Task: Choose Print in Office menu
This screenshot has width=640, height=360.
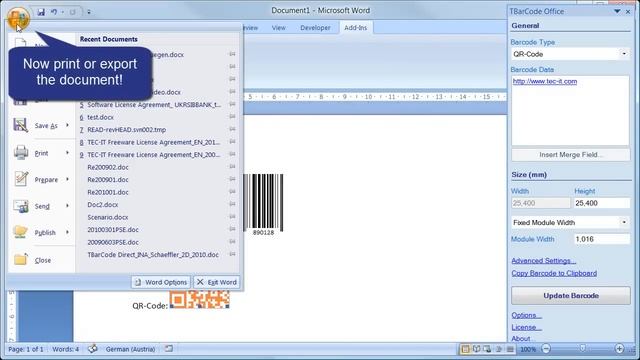Action: [x=41, y=153]
